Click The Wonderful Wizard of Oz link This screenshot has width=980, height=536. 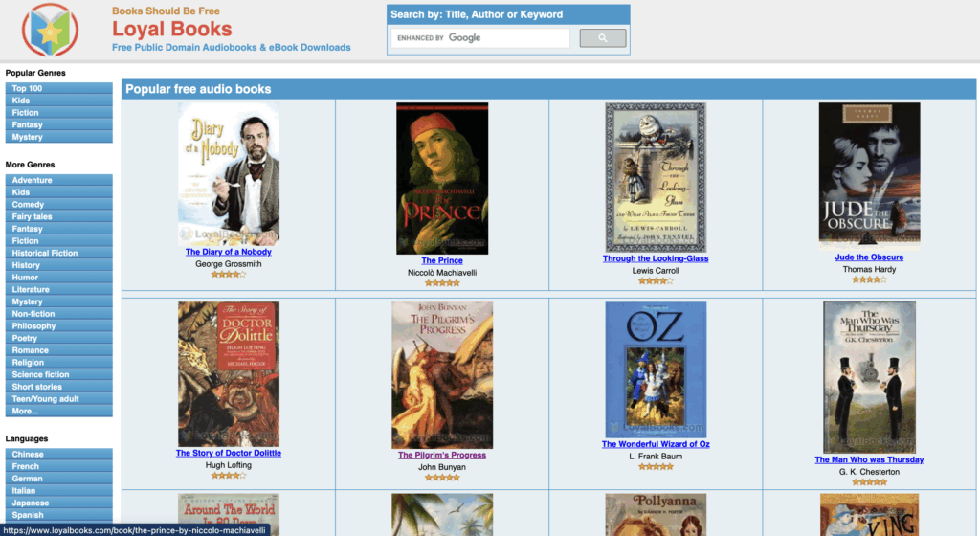656,444
